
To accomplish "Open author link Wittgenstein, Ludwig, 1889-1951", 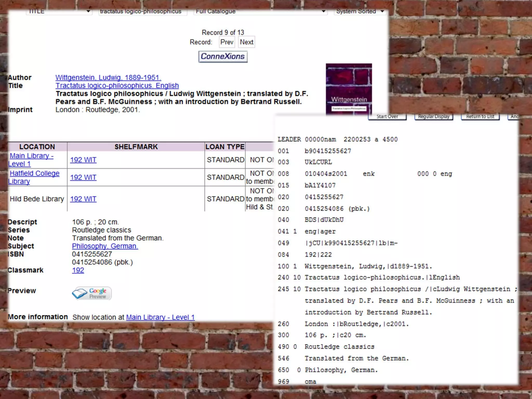I will (x=108, y=77).
